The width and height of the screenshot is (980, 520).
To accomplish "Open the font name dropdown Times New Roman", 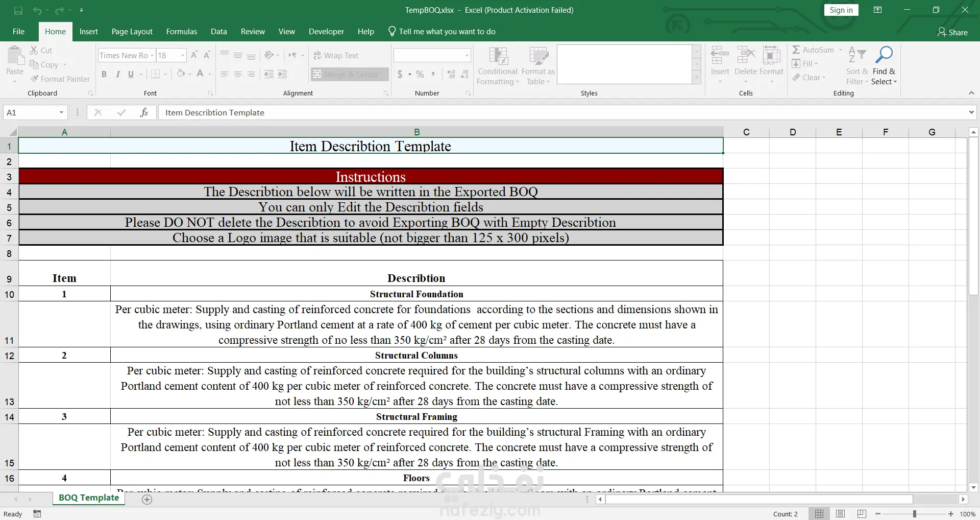I will (152, 55).
